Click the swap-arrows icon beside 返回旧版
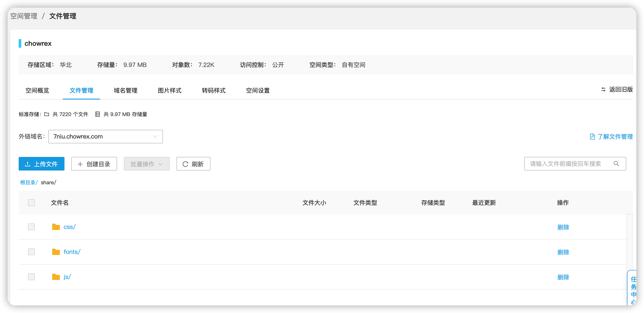 [x=603, y=90]
